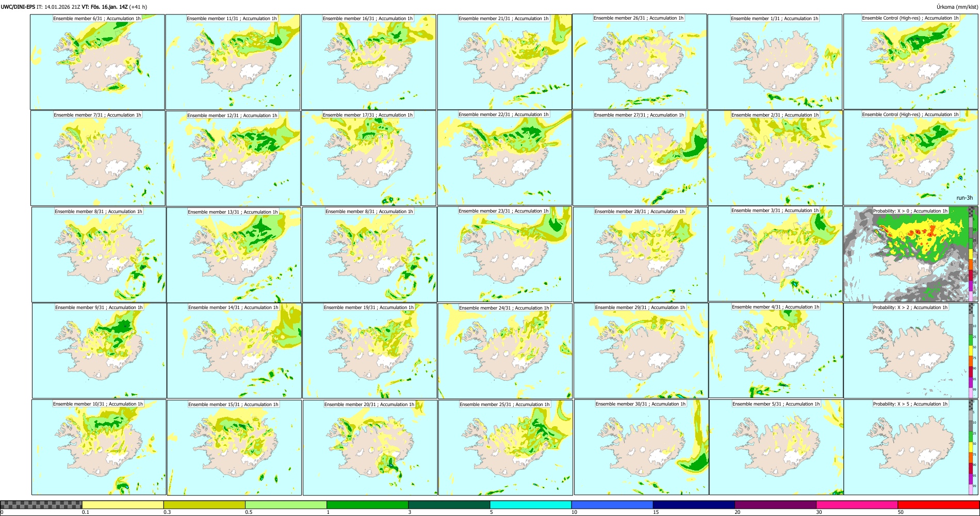This screenshot has height=516, width=980.
Task: Select the olive 0.3–0.5 legend swatch
Action: [x=204, y=505]
